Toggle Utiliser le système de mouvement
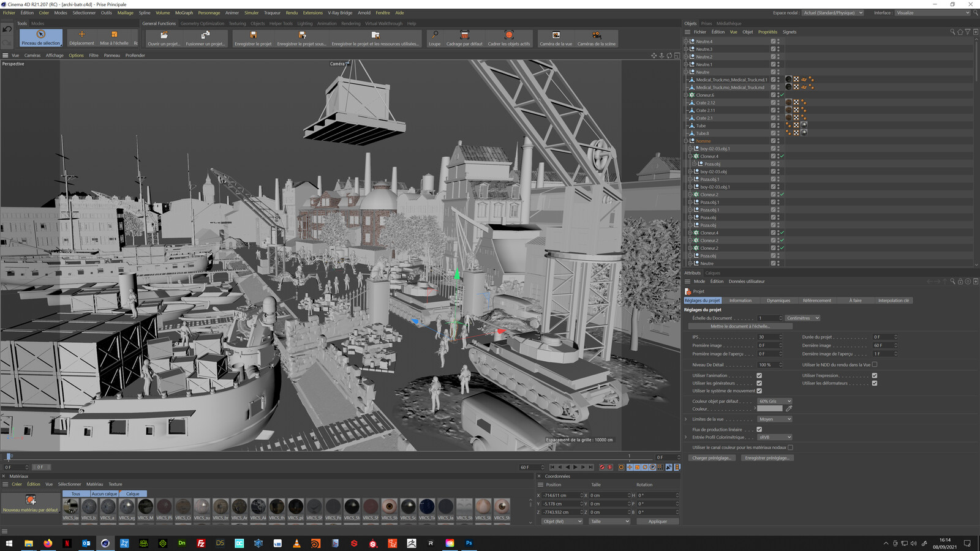 tap(759, 391)
